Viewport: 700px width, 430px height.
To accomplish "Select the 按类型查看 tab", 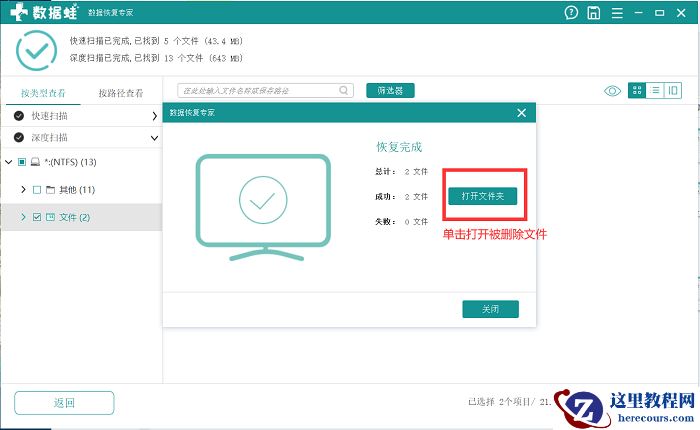I will coord(43,93).
